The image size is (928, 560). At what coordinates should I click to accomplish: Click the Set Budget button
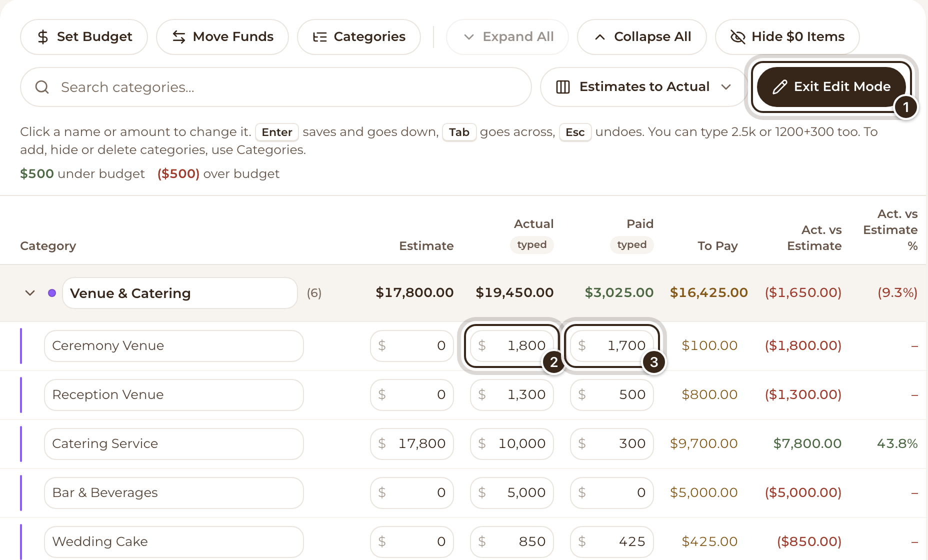[x=84, y=37]
